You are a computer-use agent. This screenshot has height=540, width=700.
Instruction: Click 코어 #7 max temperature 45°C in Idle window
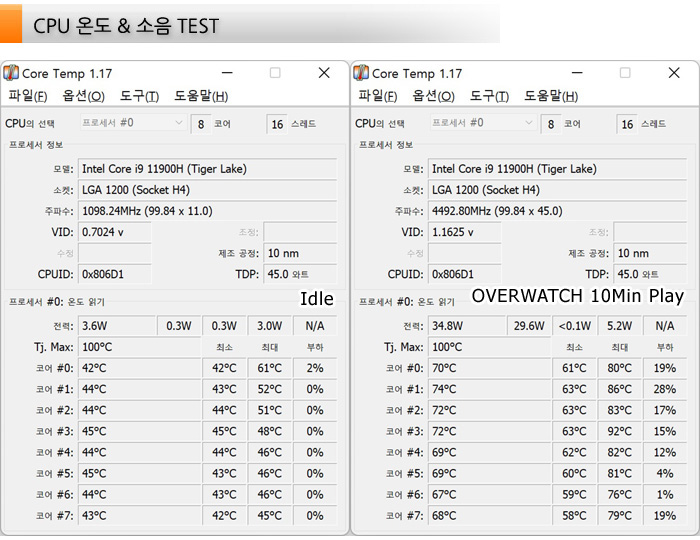(270, 515)
